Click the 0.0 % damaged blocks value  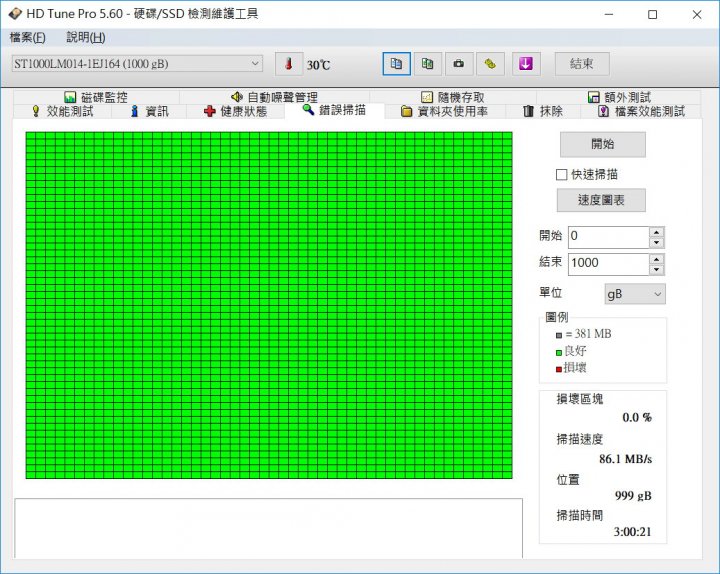click(x=637, y=417)
